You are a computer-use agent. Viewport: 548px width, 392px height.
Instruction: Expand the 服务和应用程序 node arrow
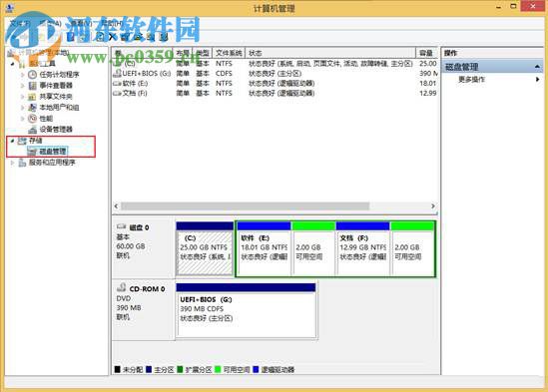[13, 163]
